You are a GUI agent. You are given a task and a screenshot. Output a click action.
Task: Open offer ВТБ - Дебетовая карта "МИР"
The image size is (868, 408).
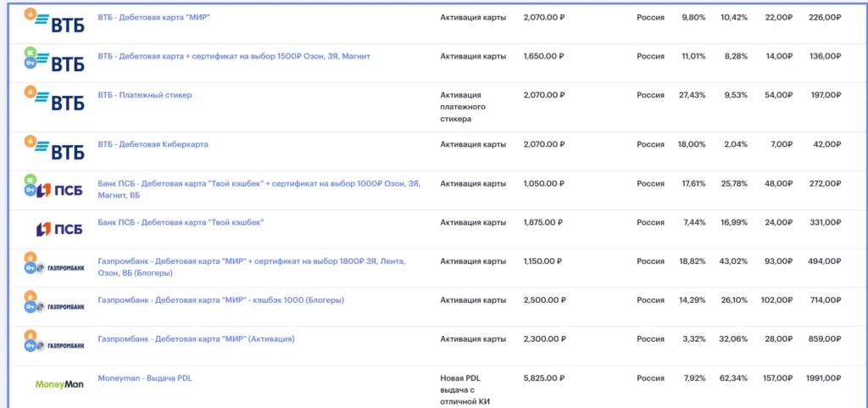tap(154, 17)
